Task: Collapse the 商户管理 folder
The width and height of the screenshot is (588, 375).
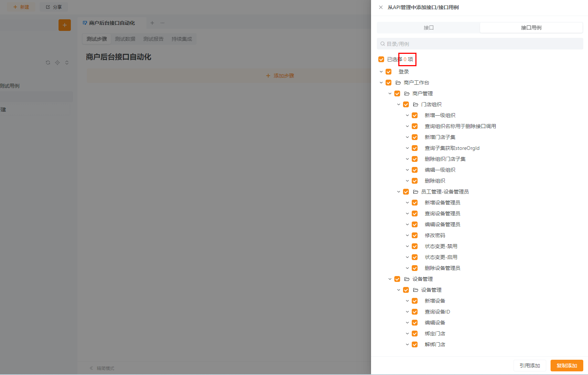Action: click(x=390, y=93)
